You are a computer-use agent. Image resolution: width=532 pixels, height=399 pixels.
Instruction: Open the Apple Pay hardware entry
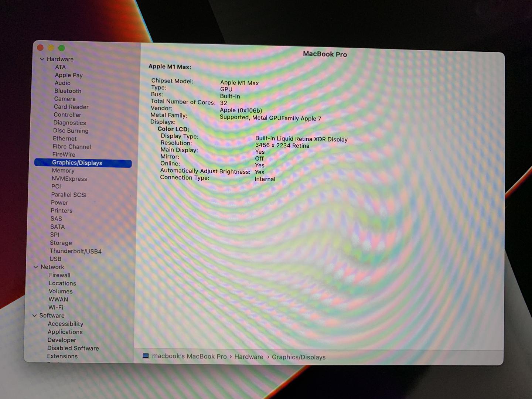[69, 75]
